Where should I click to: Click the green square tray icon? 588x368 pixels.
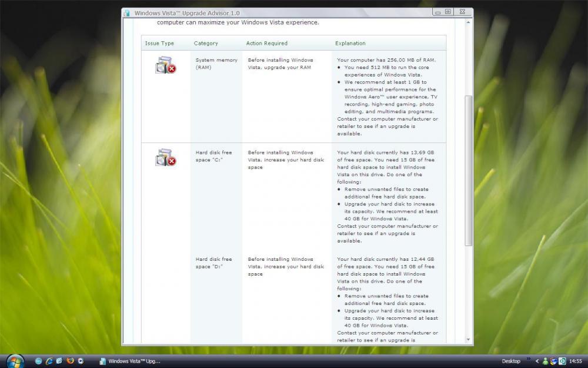pos(562,362)
